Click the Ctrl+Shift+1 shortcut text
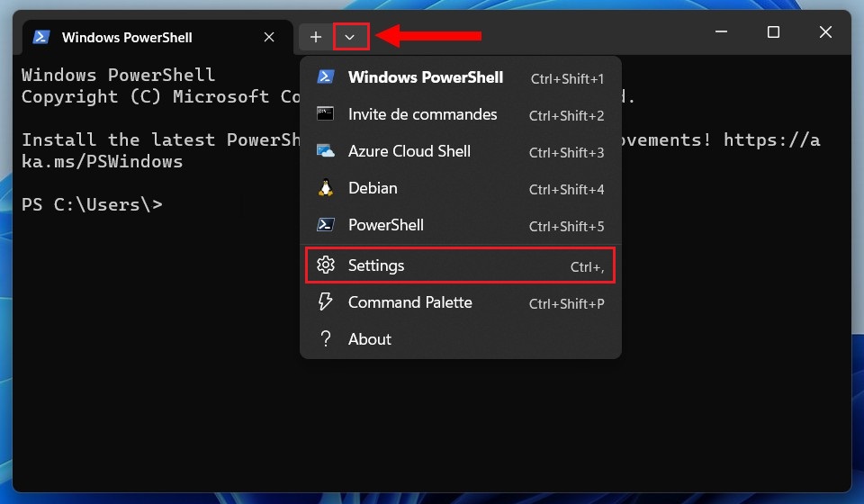Viewport: 864px width, 504px height. click(567, 79)
